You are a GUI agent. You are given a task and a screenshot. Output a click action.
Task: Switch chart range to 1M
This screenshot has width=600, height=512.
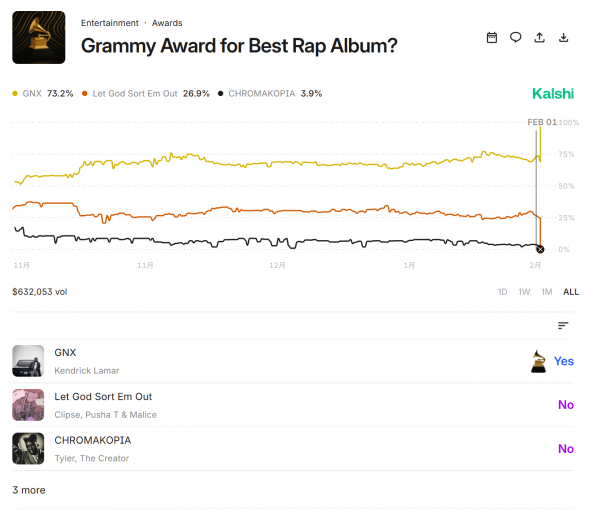(546, 292)
